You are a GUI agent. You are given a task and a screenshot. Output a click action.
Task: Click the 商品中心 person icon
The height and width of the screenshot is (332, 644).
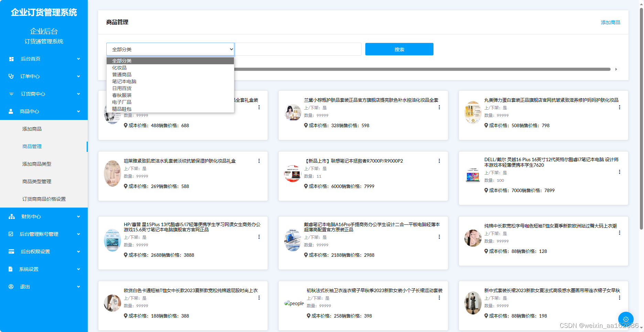11,111
